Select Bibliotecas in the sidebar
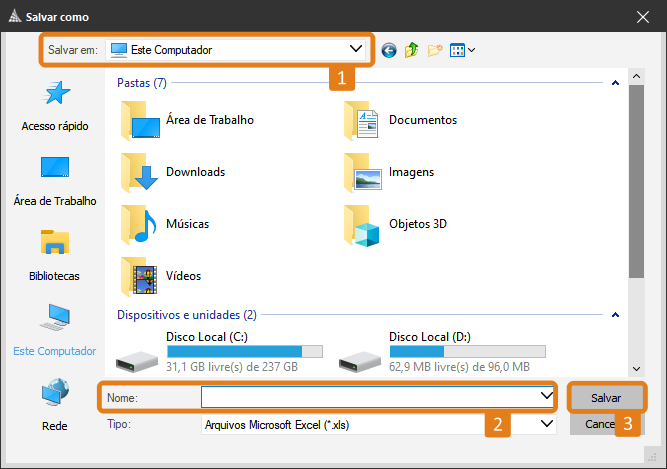 [x=55, y=256]
